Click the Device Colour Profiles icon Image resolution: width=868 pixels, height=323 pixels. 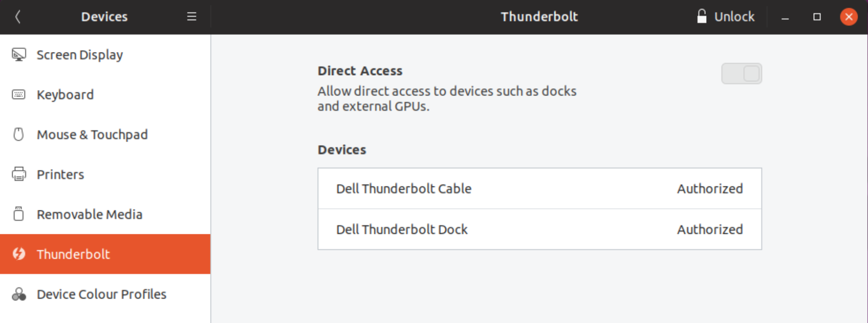point(19,294)
